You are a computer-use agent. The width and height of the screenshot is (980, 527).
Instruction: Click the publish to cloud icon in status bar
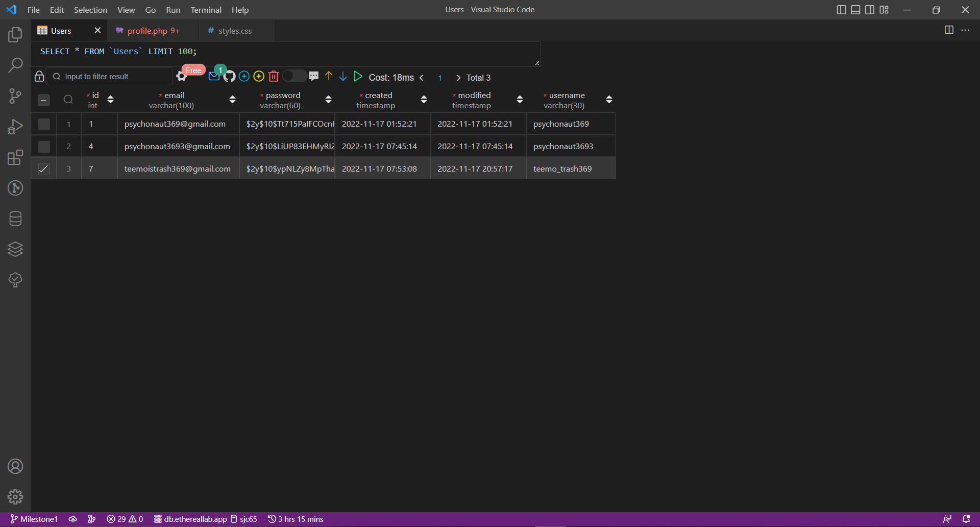coord(73,519)
